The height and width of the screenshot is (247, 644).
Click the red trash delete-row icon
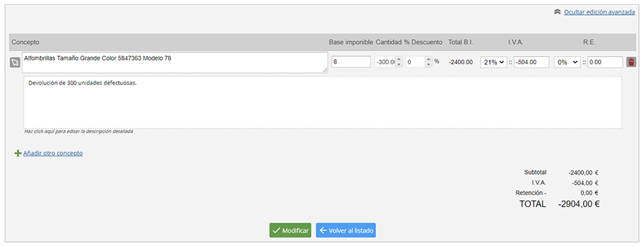631,62
